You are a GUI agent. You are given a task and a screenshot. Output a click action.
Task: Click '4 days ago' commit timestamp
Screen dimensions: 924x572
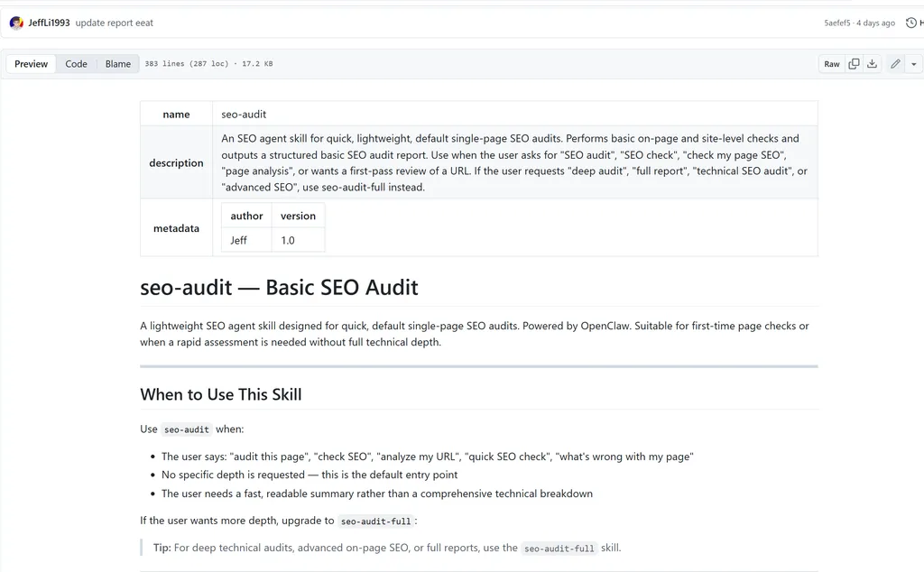click(875, 23)
